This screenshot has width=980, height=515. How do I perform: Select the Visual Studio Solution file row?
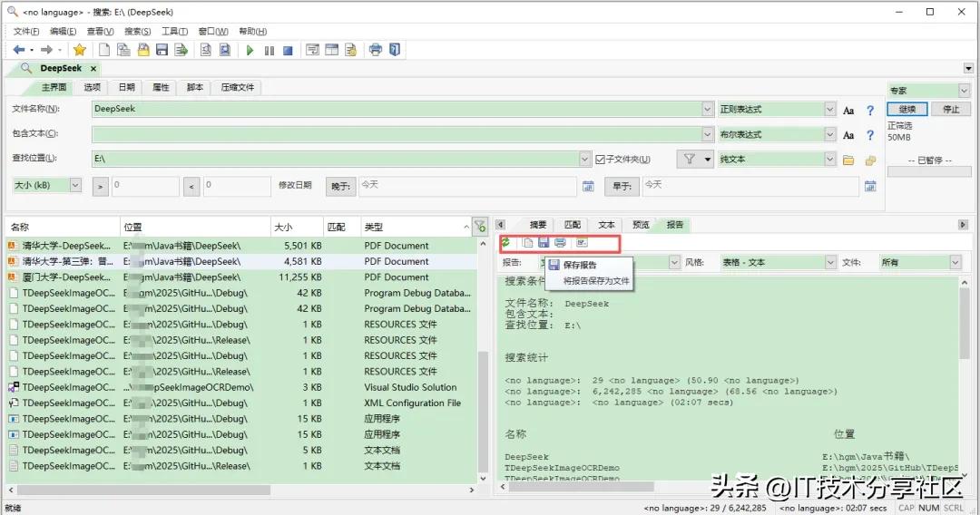click(241, 387)
